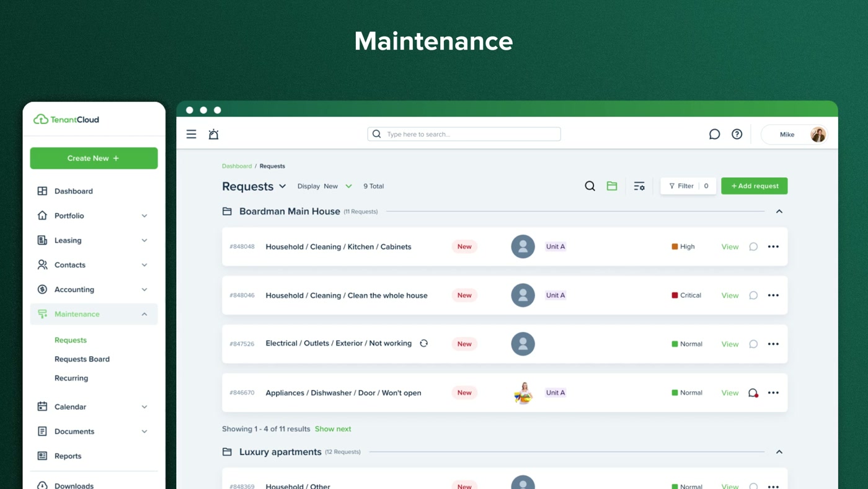Image resolution: width=868 pixels, height=489 pixels.
Task: Click the Type here to search field
Action: [x=464, y=134]
